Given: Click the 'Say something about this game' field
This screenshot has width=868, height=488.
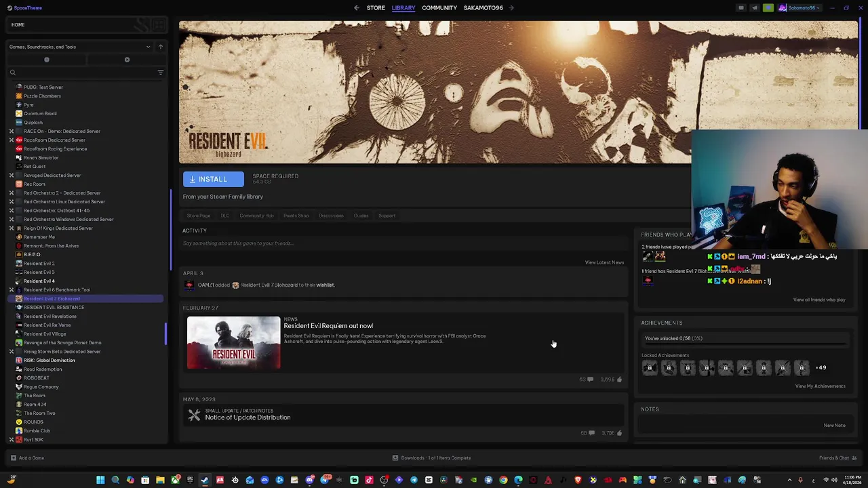Looking at the screenshot, I should tap(403, 243).
